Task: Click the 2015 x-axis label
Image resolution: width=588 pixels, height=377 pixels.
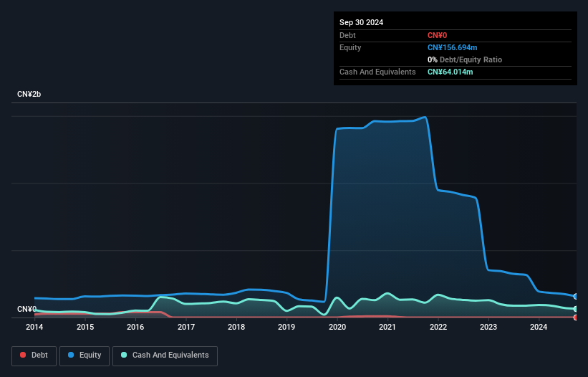Action: pos(85,327)
